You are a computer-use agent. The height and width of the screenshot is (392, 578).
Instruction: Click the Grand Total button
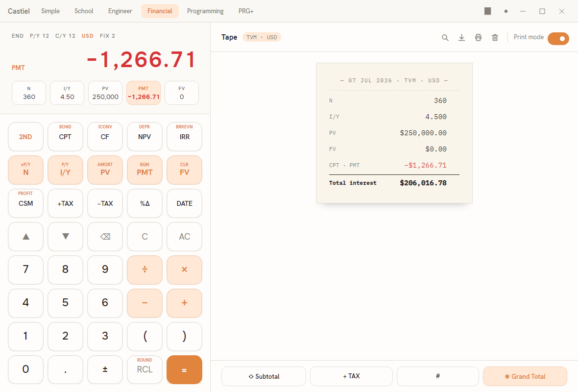coord(525,376)
